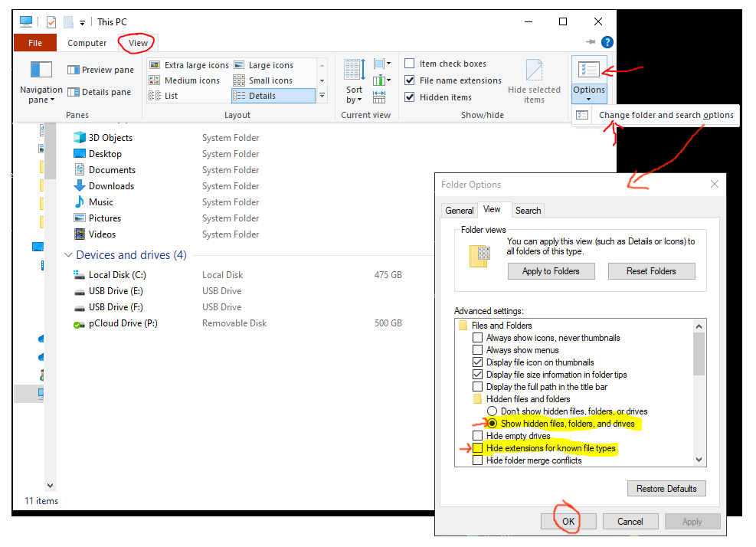The image size is (756, 547).
Task: Enable Hide extensions for known file types
Action: pyautogui.click(x=478, y=448)
